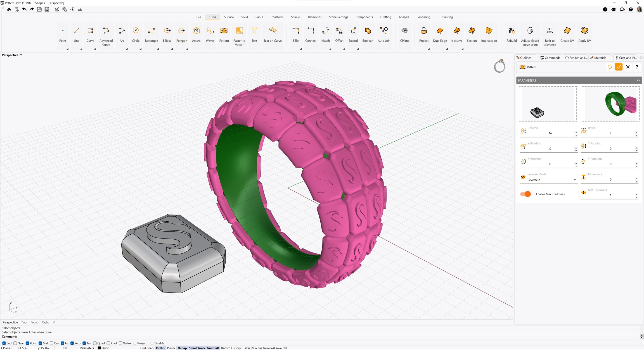Screen dimensions: 644x350
Task: Toggle Gumball in status bar
Action: point(212,348)
